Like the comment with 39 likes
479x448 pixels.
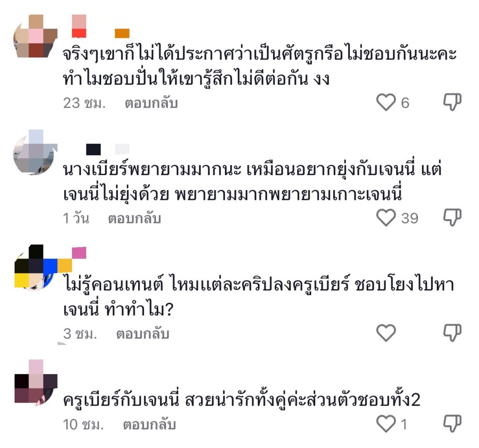(x=386, y=218)
